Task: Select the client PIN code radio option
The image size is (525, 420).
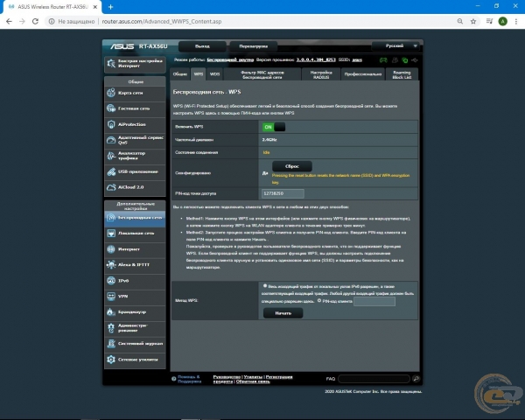Action: (x=319, y=300)
